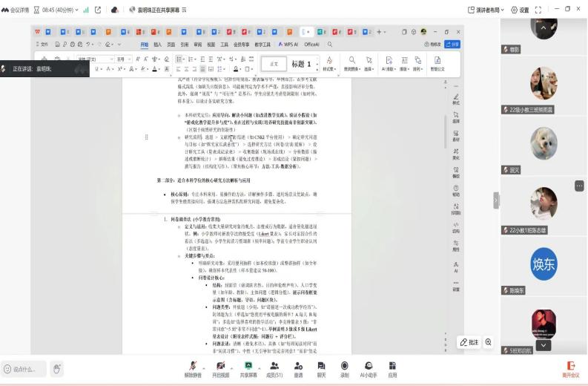Start recording with the 录制 icon
The image size is (588, 386).
344,366
